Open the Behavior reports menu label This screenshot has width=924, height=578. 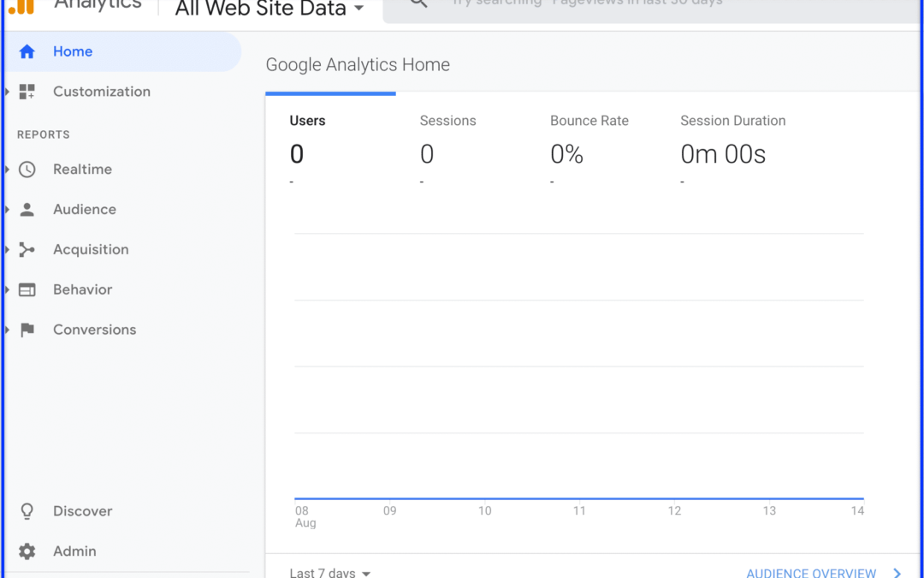pos(82,289)
